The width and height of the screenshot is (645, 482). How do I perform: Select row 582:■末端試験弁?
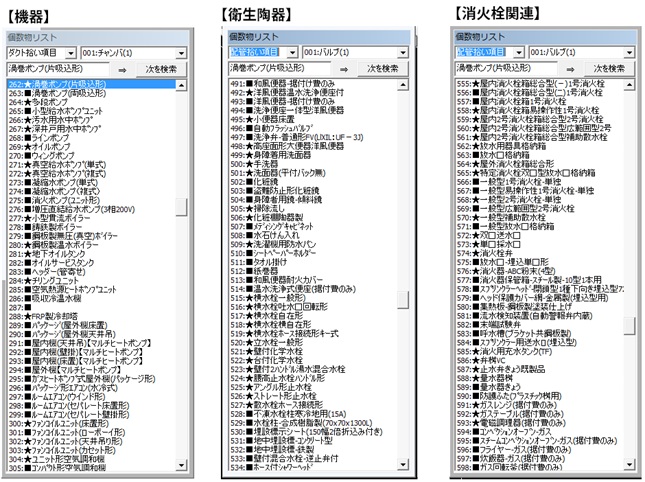point(539,324)
